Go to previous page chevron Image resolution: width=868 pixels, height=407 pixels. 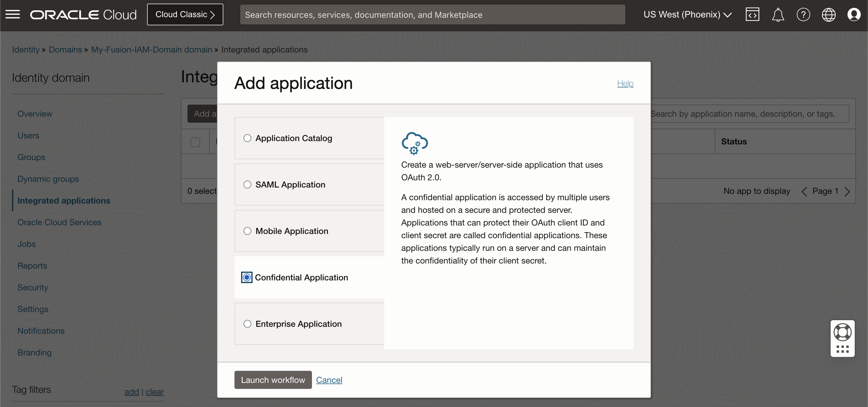pos(804,191)
